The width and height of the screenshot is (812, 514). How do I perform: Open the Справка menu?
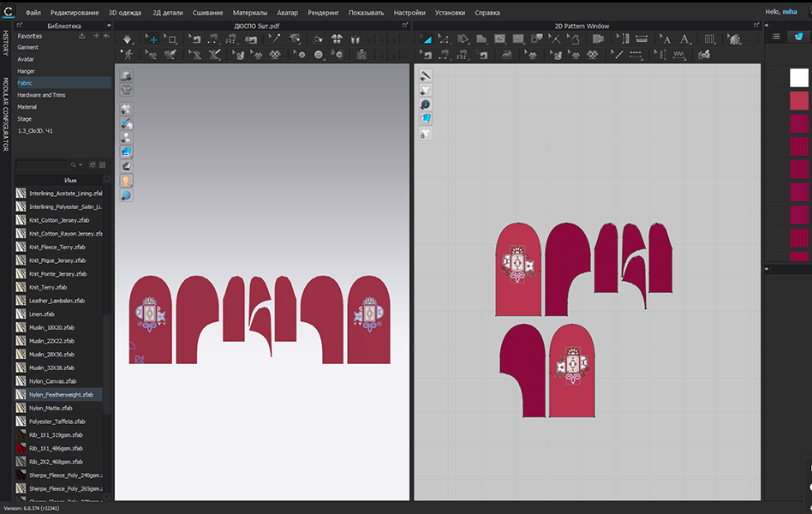click(x=487, y=13)
